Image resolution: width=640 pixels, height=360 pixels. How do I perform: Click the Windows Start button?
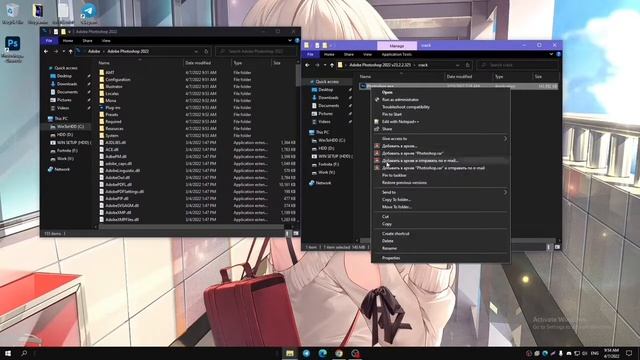coord(8,353)
